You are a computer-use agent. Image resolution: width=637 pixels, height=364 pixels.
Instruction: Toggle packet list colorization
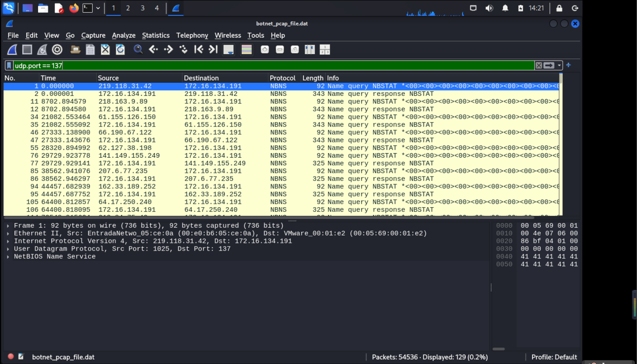point(247,50)
